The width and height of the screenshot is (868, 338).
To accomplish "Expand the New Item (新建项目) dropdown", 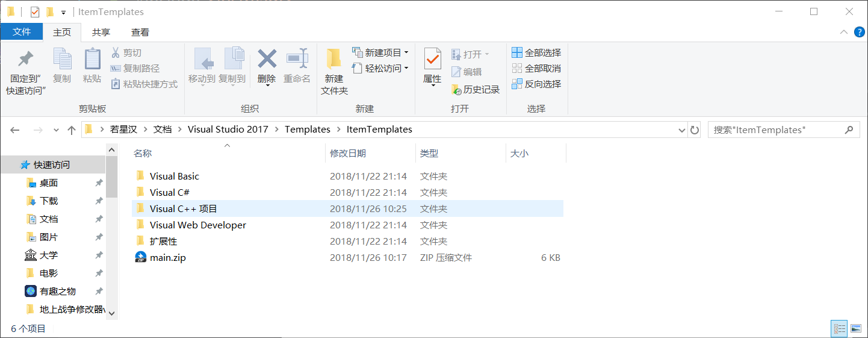I will [380, 53].
